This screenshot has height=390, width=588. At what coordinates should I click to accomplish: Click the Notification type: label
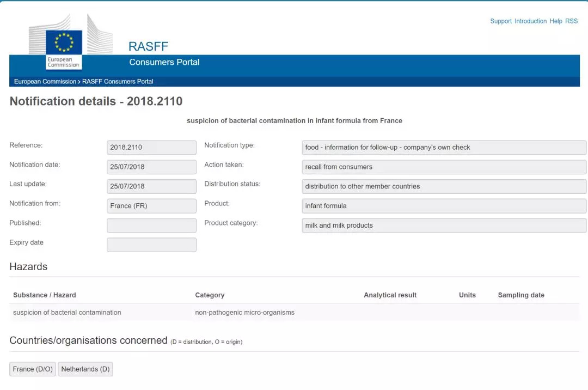(x=230, y=145)
